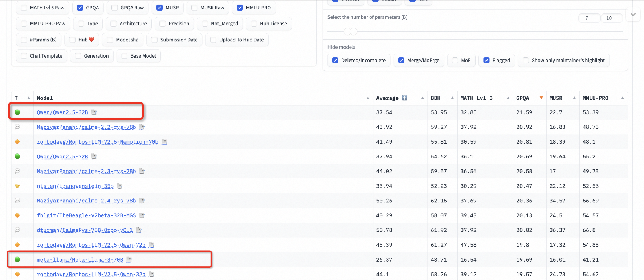Open details document icon next to Rombos-LLM-V2.5-Qwen-72b
Screen dimensions: 644x280
(x=151, y=245)
